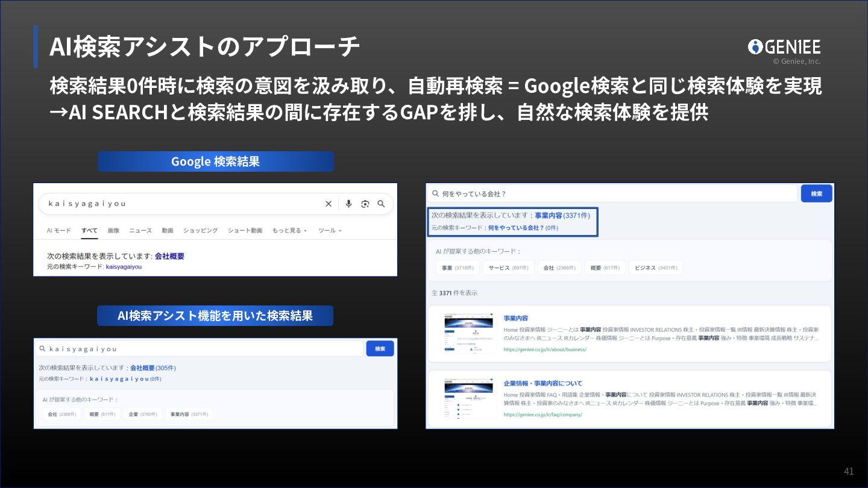Click 検索 button next to 何をやっている会社？ field
The width and height of the screenshot is (868, 488).
click(816, 193)
